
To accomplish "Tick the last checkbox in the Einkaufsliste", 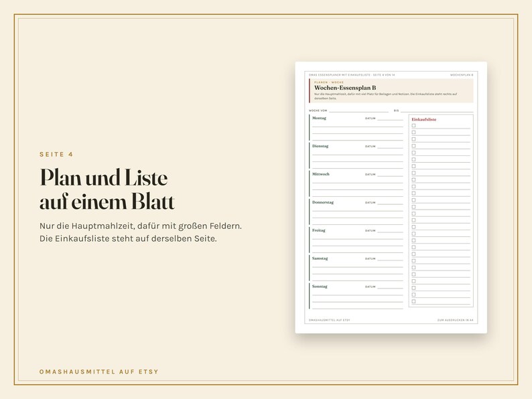I will point(413,301).
